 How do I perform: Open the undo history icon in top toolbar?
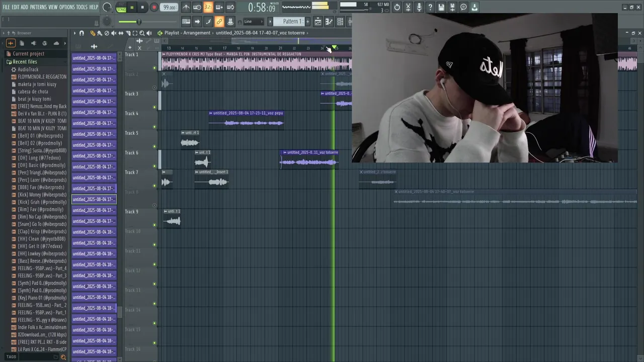coord(397,7)
